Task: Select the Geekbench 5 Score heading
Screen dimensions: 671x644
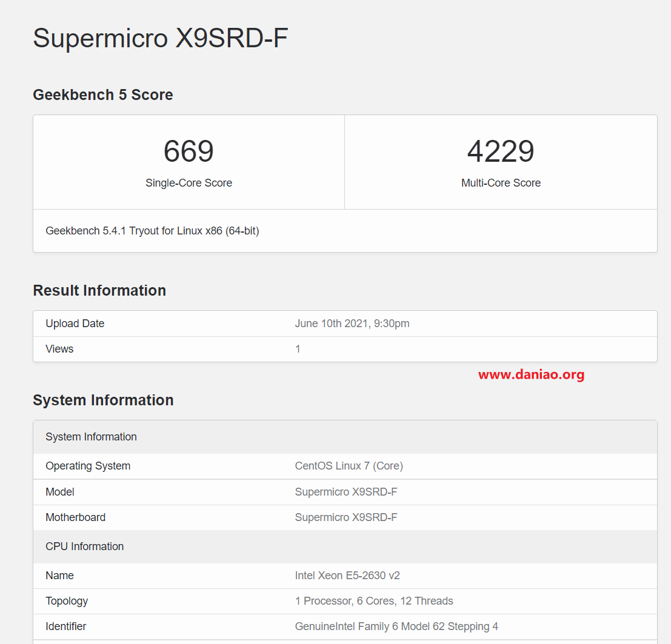Action: click(x=102, y=95)
